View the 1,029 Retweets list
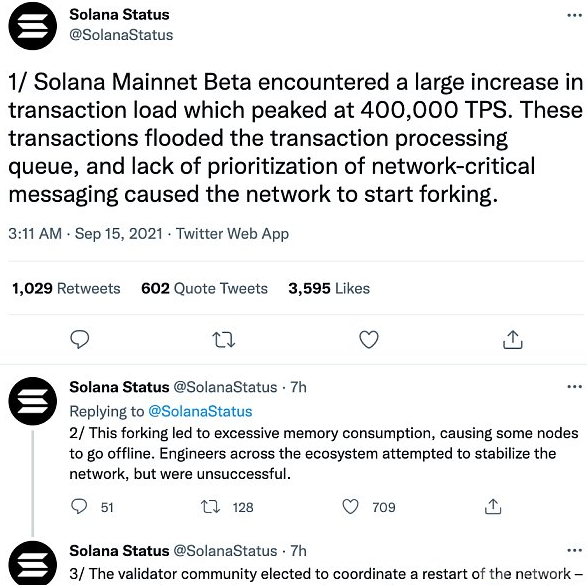The height and width of the screenshot is (585, 587). point(66,288)
